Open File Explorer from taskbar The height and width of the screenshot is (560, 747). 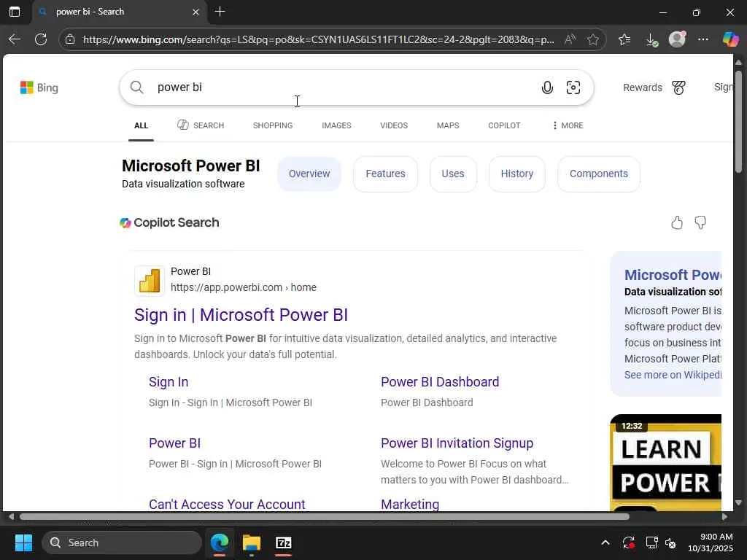point(252,542)
